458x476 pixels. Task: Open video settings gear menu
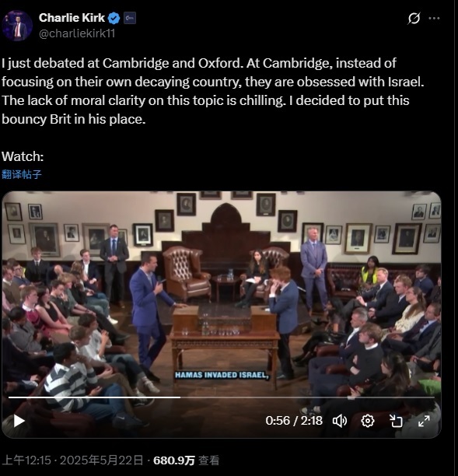[x=368, y=421]
